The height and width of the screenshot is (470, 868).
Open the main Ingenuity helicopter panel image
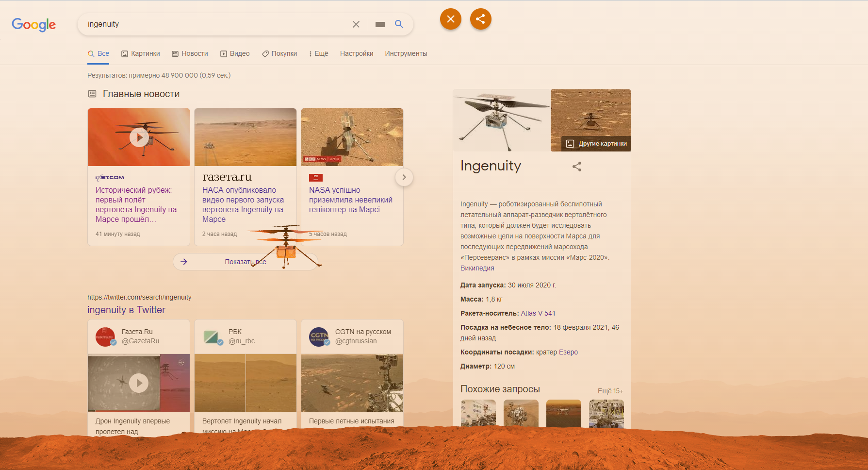pos(502,120)
